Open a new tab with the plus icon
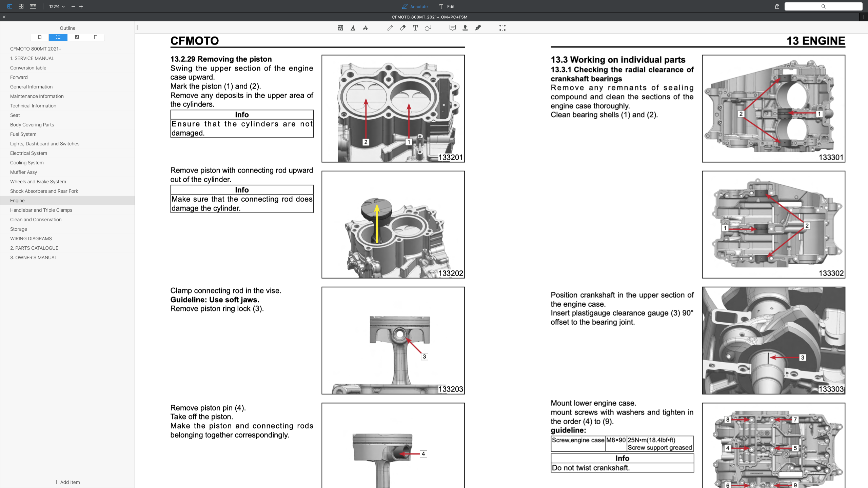Viewport: 868px width, 488px height. (x=864, y=17)
